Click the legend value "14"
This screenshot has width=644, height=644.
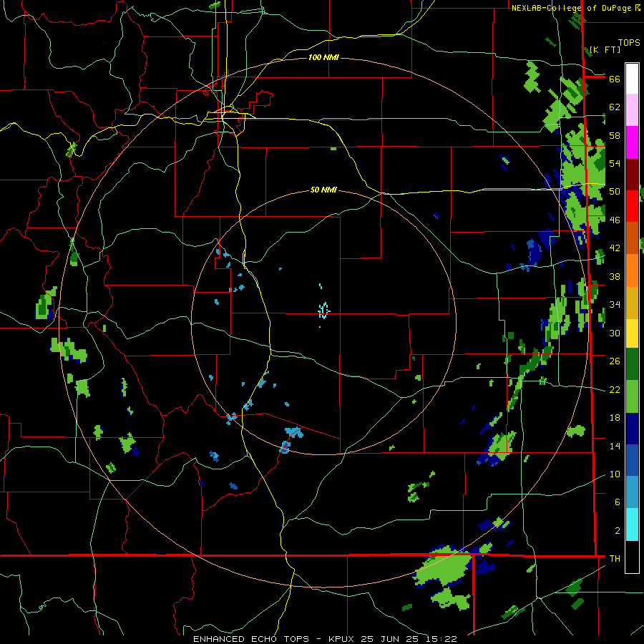(615, 446)
